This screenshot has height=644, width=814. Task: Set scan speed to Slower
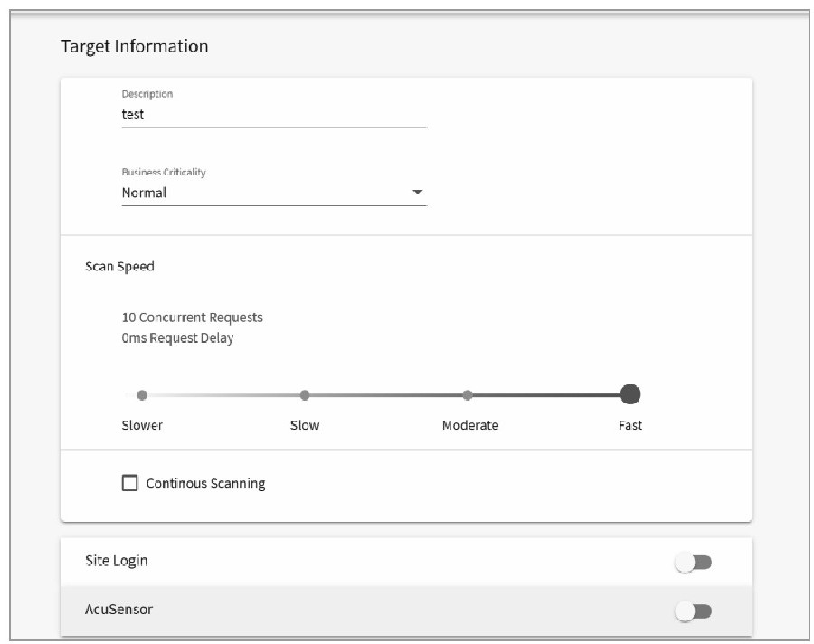(x=142, y=395)
